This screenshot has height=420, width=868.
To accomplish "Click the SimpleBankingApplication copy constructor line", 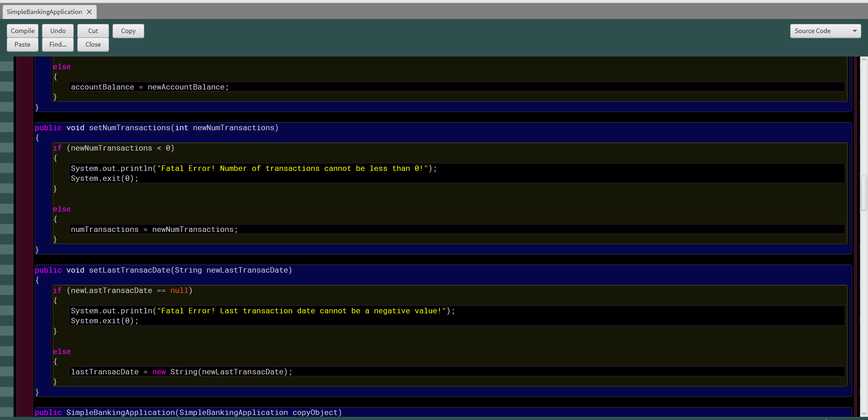I will [188, 412].
